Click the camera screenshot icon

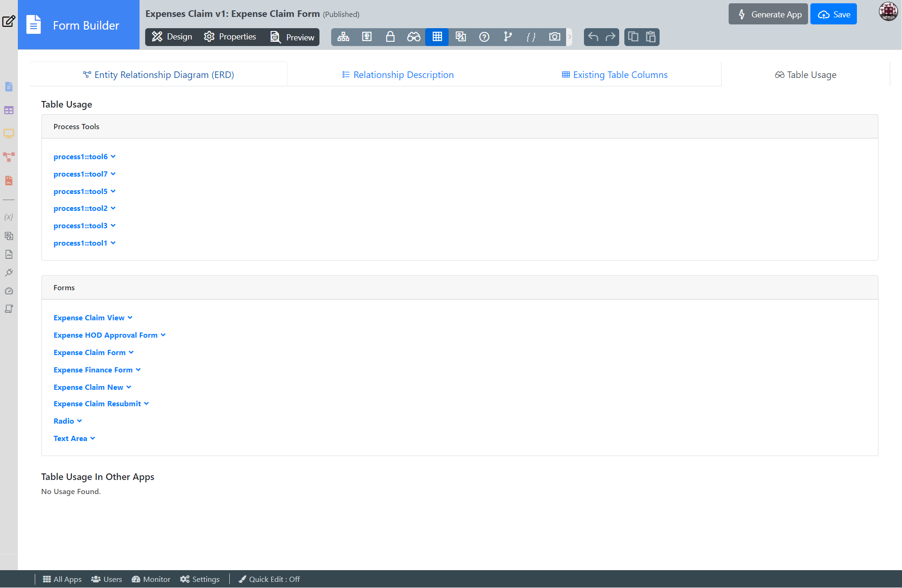pyautogui.click(x=554, y=37)
